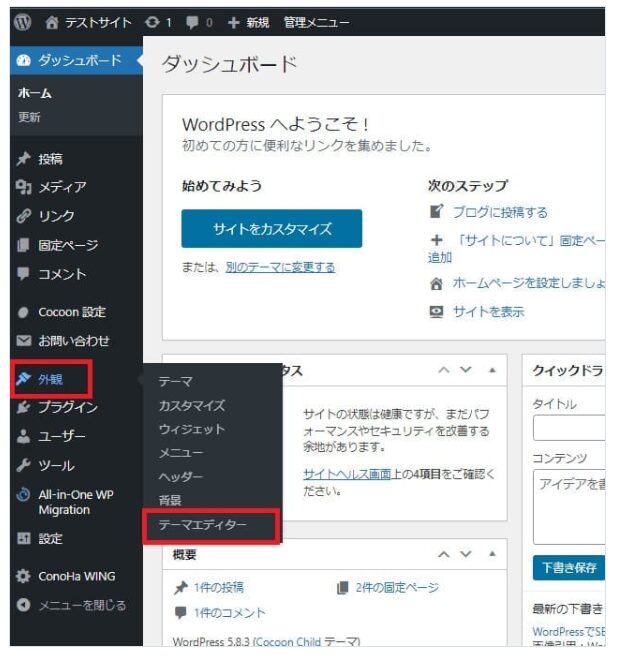
Task: Open the 投稿 (Posts) menu
Action: click(x=50, y=159)
